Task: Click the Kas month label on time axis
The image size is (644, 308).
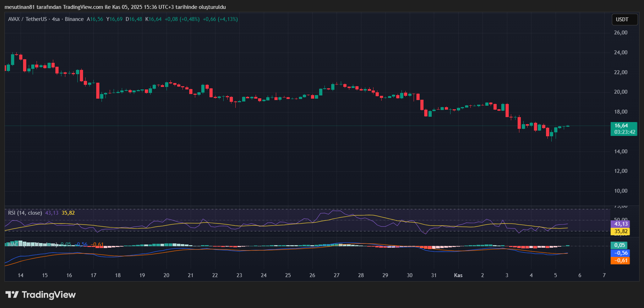Action: pyautogui.click(x=458, y=275)
